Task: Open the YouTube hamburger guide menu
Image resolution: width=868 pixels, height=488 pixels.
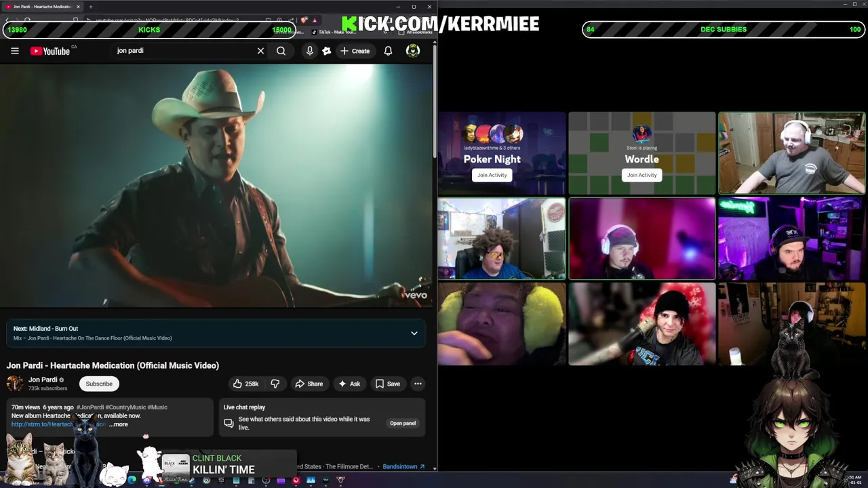Action: click(x=15, y=51)
